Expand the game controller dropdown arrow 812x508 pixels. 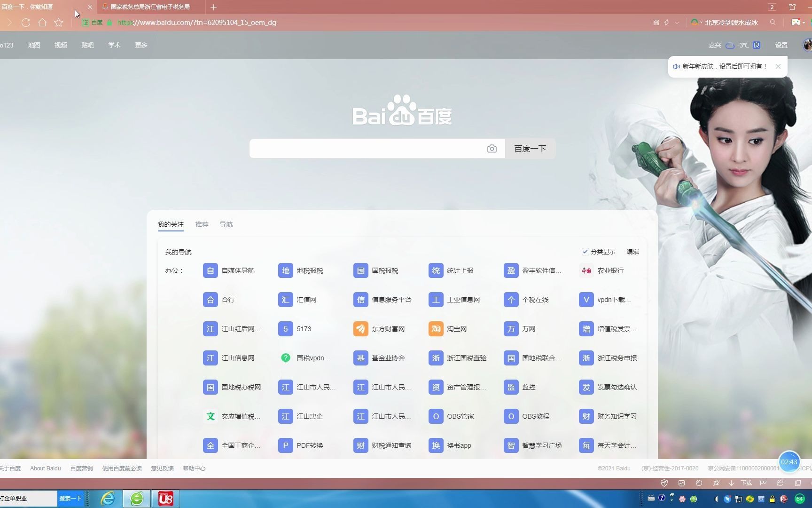(x=804, y=23)
